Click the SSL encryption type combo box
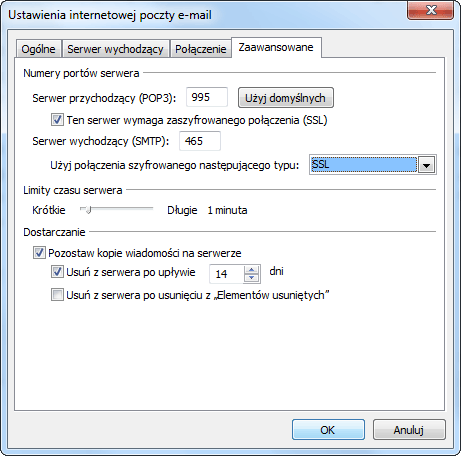The height and width of the screenshot is (456, 461). 373,165
